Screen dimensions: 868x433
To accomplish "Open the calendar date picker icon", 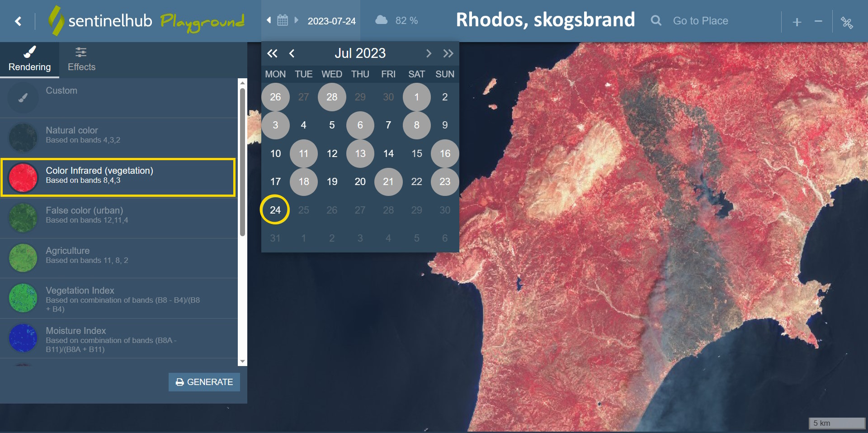I will click(283, 20).
